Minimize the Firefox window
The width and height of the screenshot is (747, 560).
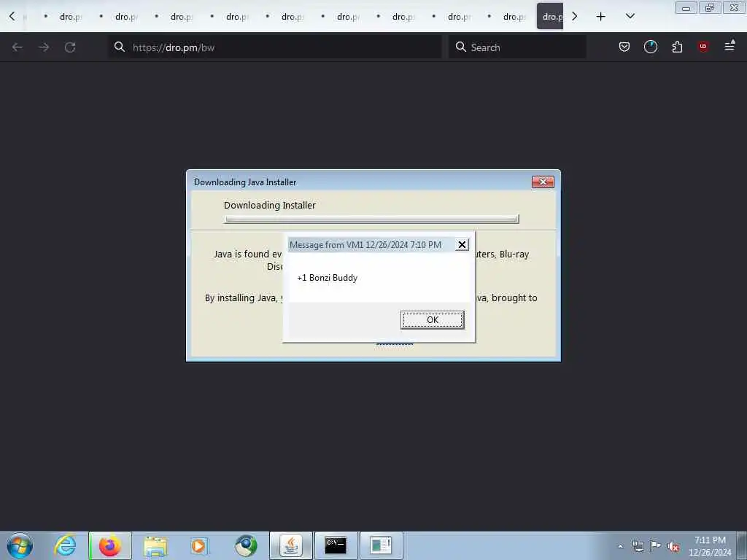(686, 7)
